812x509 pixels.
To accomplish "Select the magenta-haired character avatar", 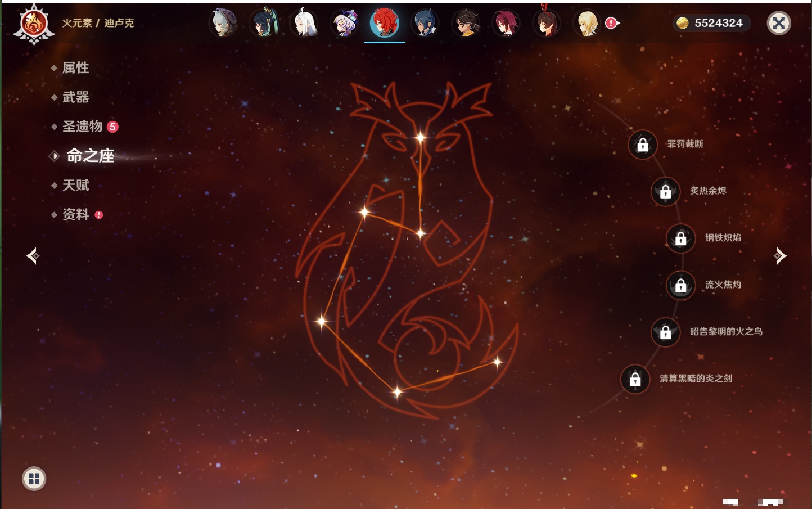I will tap(506, 23).
